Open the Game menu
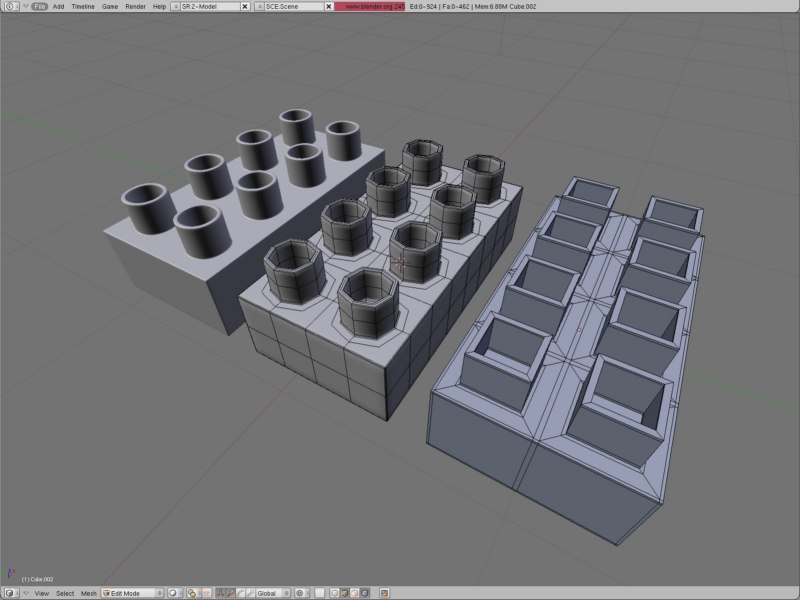The image size is (800, 600). [x=110, y=6]
